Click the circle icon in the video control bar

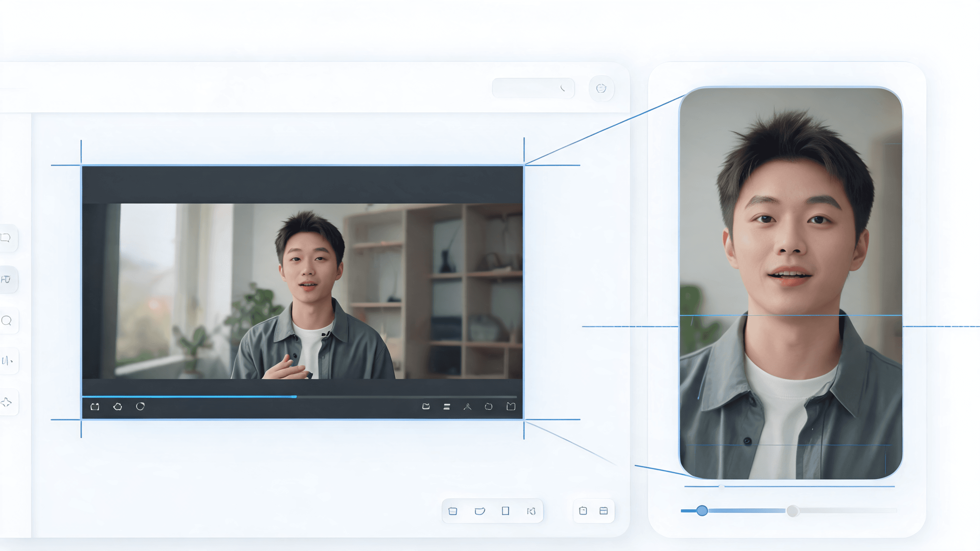click(140, 406)
